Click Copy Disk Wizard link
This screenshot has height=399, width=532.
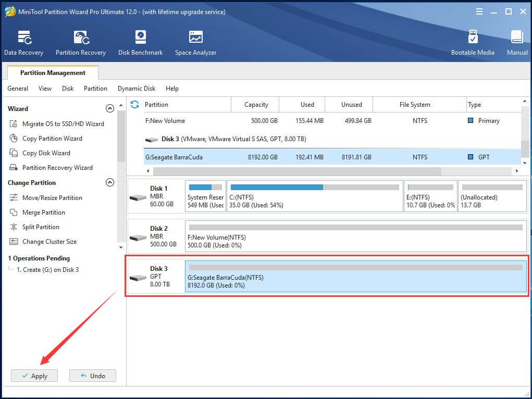46,153
